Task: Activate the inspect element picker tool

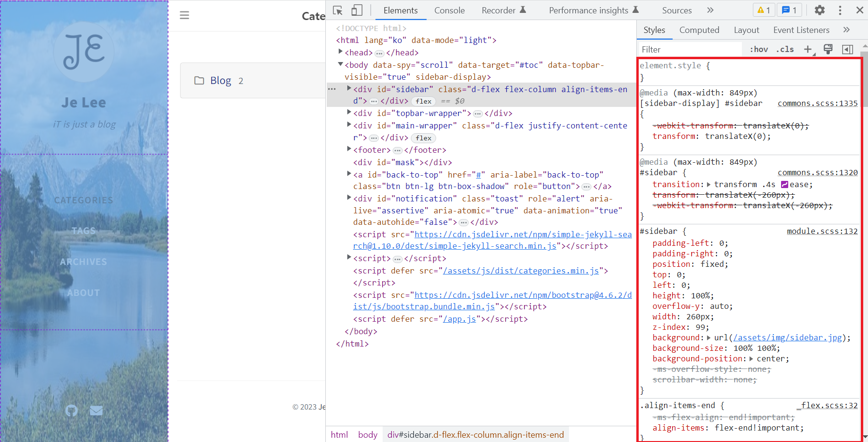Action: tap(338, 11)
